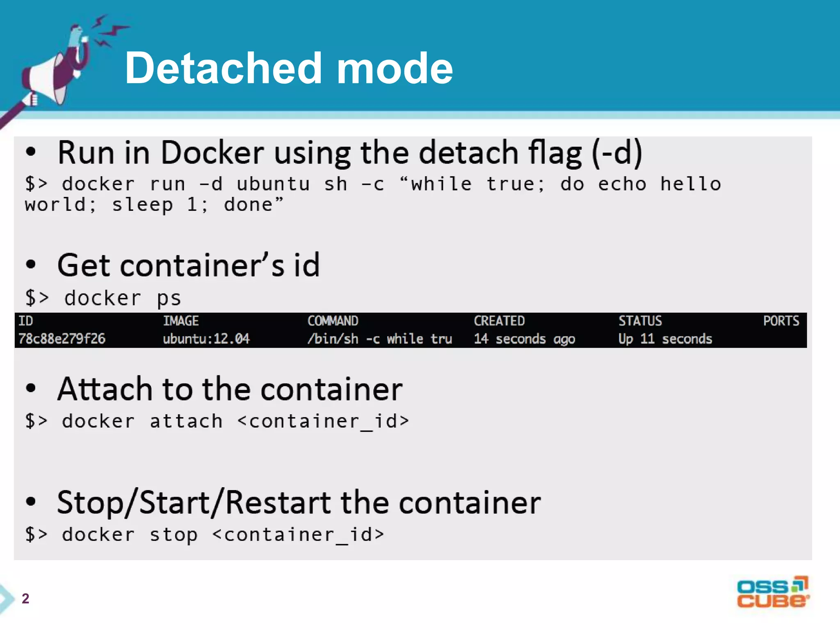Click the OSS Cube logo
This screenshot has height=630, width=840.
772,592
